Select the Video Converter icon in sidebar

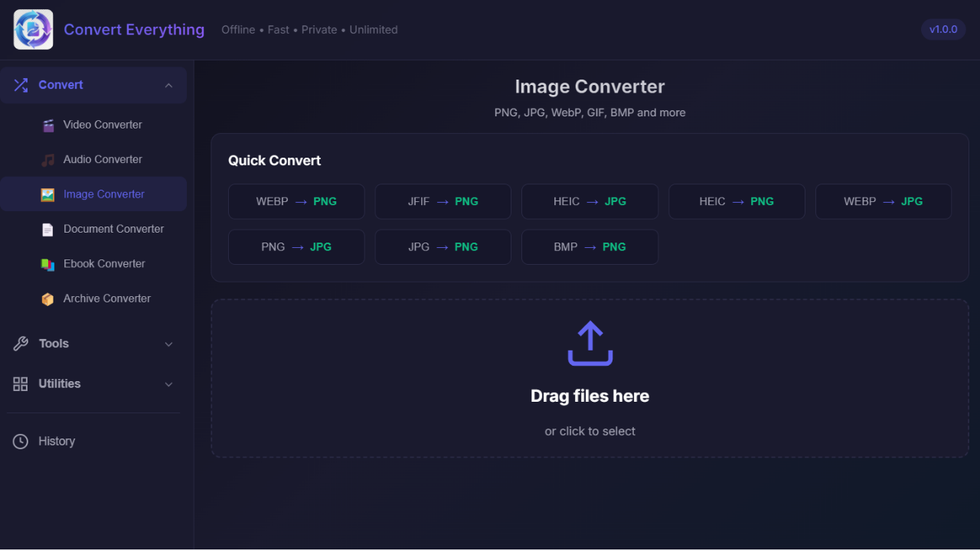point(47,124)
